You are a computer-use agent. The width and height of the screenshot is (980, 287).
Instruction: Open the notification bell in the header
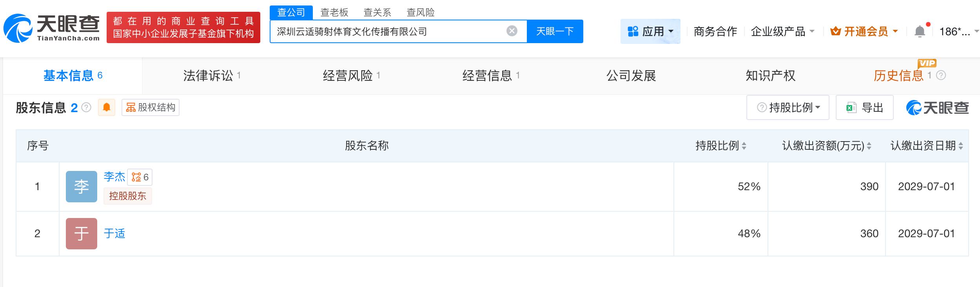point(919,31)
